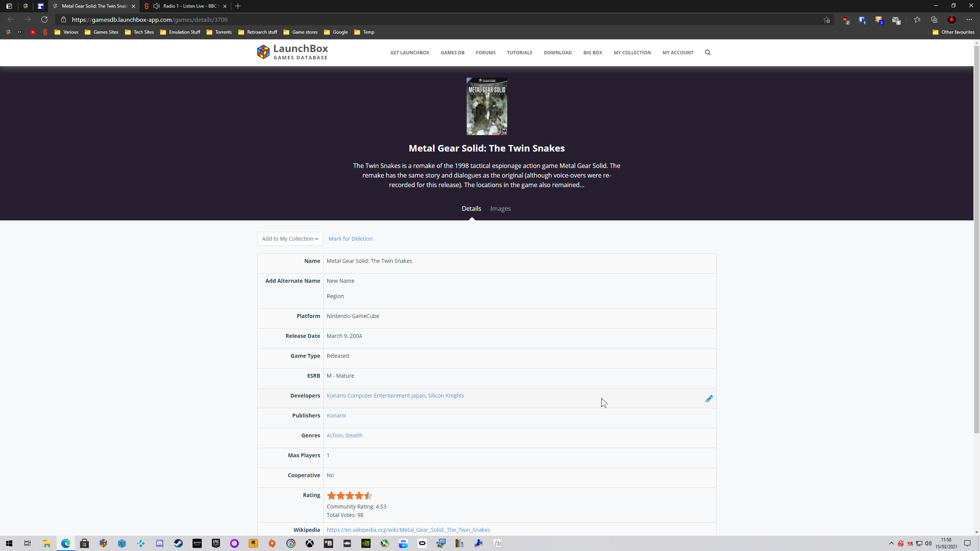Mute the Radio 1 tab speaker icon

pyautogui.click(x=157, y=6)
